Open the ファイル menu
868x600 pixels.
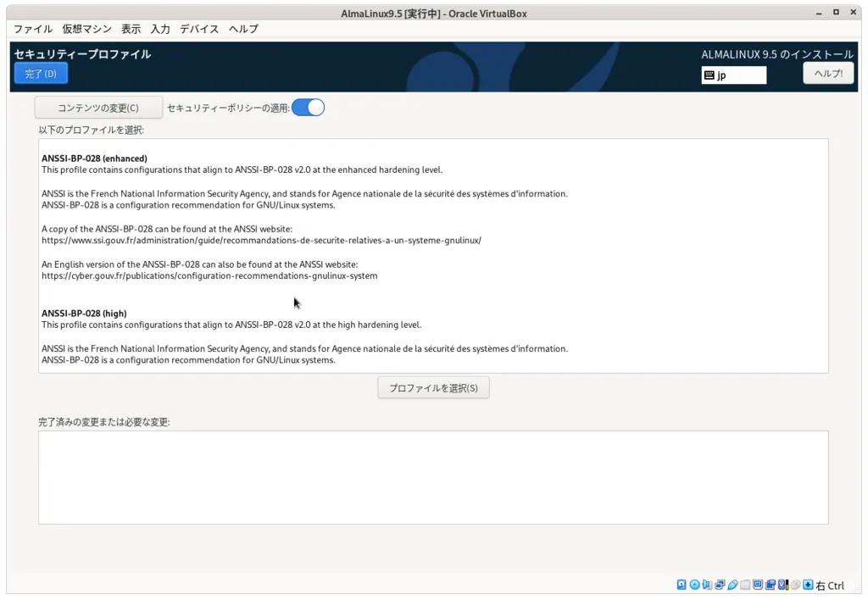tap(33, 29)
